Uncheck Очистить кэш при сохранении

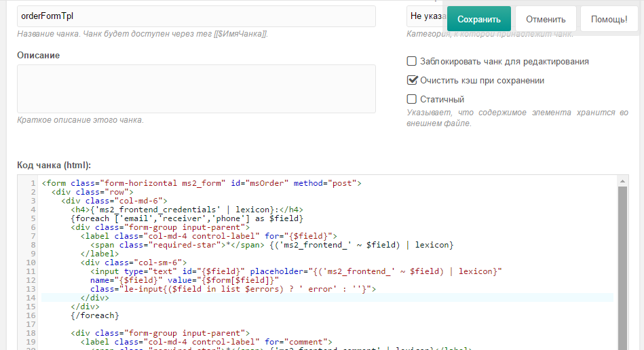click(x=411, y=80)
